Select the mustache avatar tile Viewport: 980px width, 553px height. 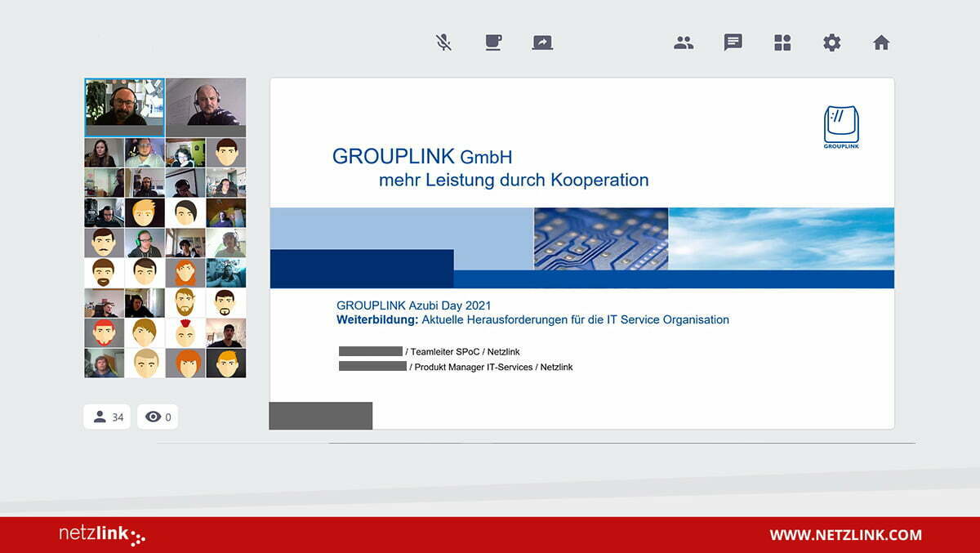pos(105,243)
